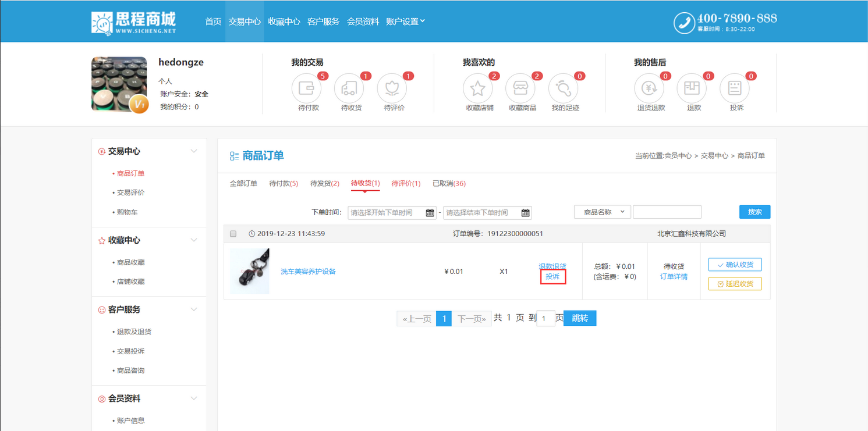Switch to the 全部订单 tab
Screen dimensions: 868x431
[243, 184]
